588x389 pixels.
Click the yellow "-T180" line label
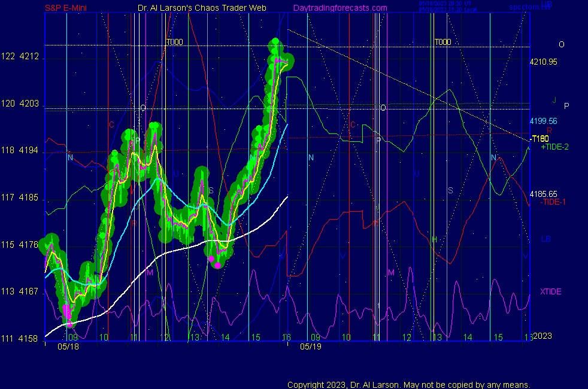pos(539,139)
